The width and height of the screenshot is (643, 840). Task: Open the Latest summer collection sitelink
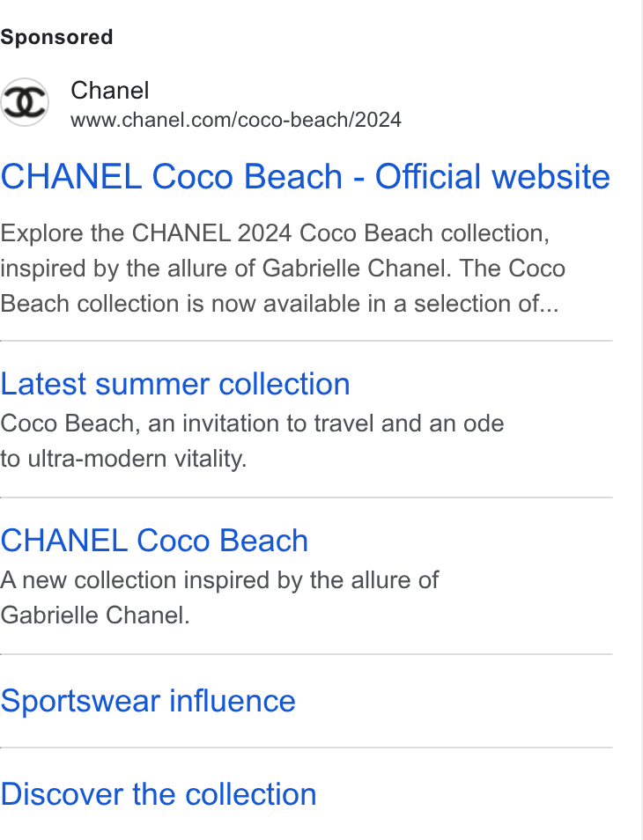175,384
